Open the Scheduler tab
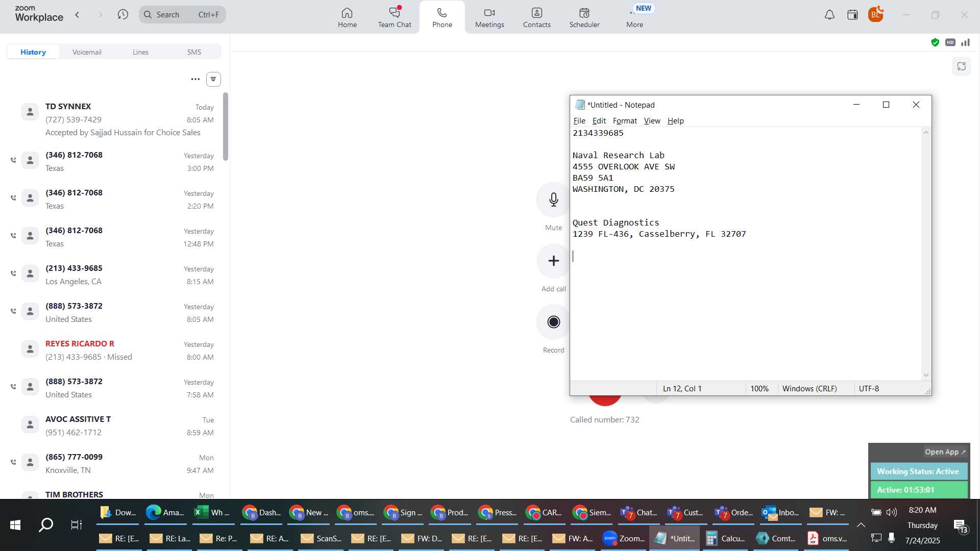 (584, 17)
